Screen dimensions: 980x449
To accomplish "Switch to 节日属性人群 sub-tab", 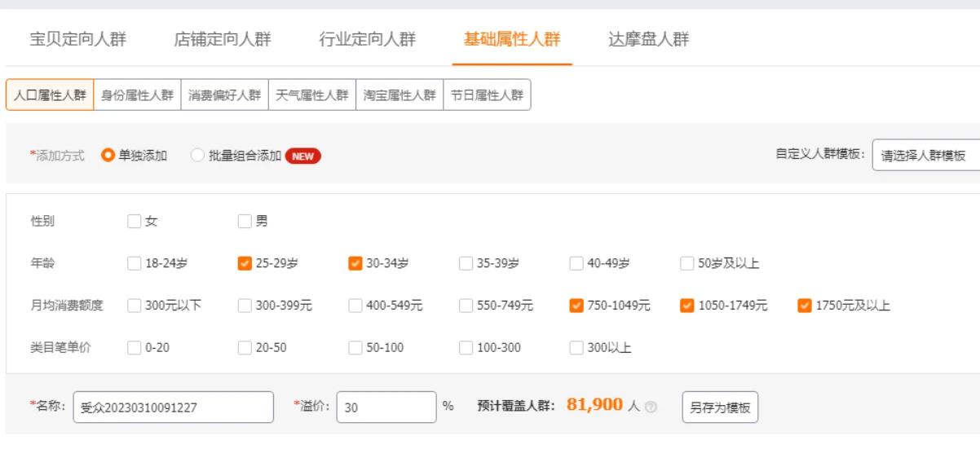I will tap(488, 94).
